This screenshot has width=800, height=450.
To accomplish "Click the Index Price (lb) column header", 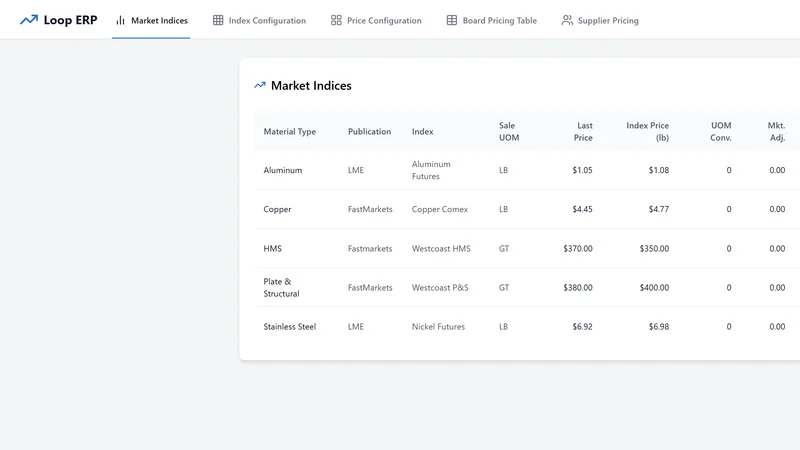I will click(x=647, y=132).
